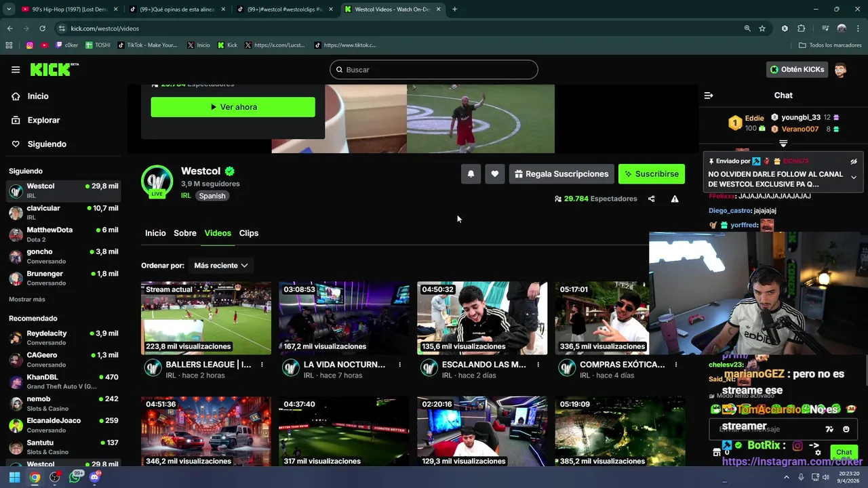Toggle notification bell for Westcol
Image resolution: width=868 pixels, height=488 pixels.
pos(471,174)
